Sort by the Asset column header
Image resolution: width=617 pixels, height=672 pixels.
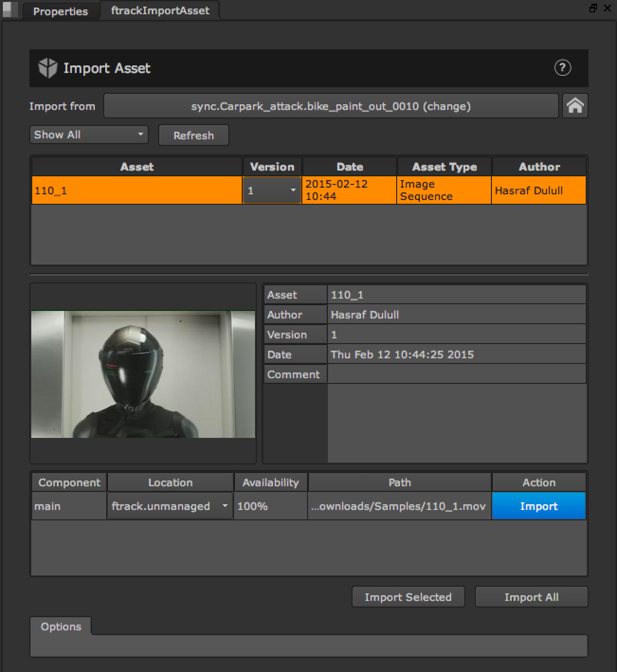click(x=136, y=167)
